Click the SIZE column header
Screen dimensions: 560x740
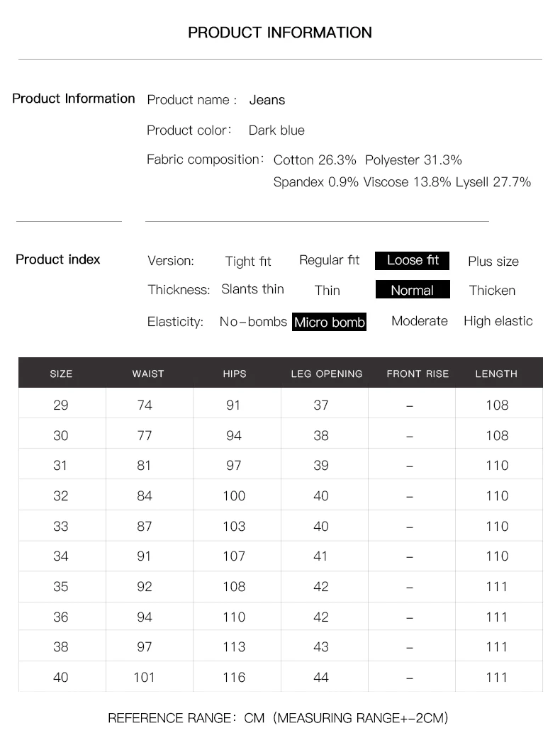(x=62, y=374)
